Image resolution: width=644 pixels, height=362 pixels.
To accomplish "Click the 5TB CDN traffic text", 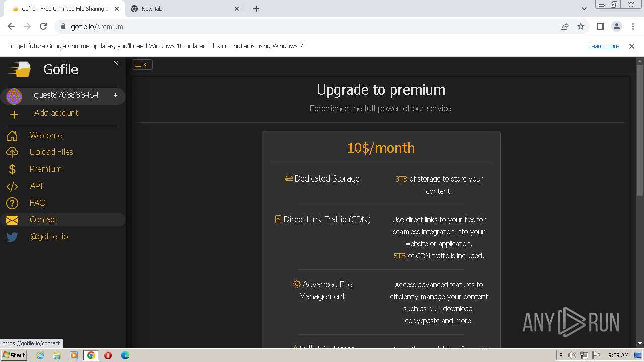I will tap(399, 256).
